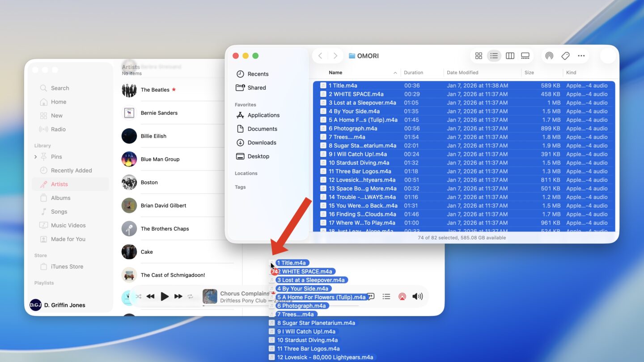Switch Finder to column view

[x=510, y=55]
